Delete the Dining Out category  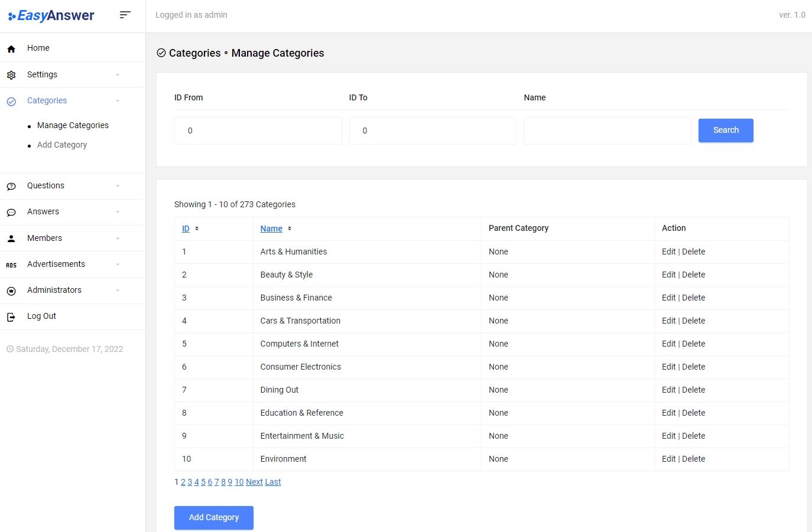point(693,390)
